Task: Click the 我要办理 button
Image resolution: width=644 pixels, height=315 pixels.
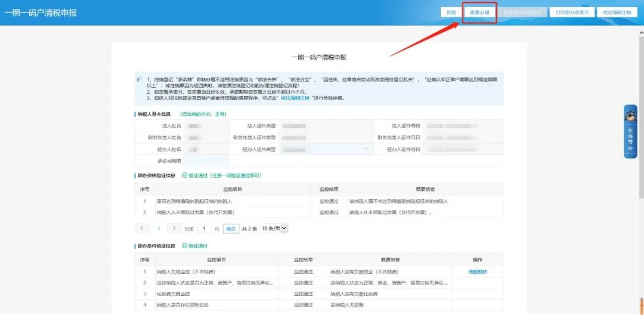Action: coord(479,13)
